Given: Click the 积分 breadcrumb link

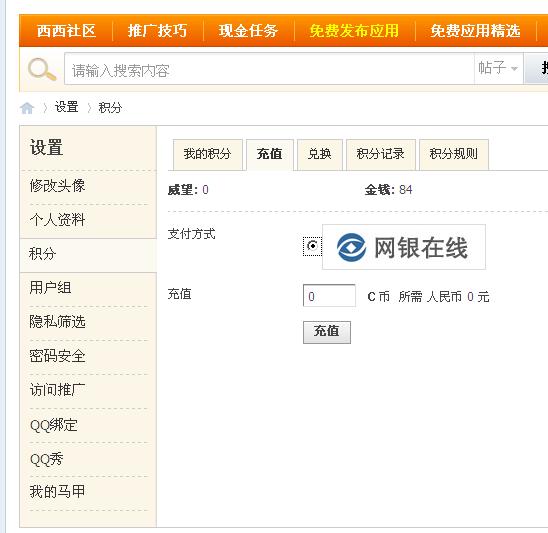Looking at the screenshot, I should pyautogui.click(x=110, y=108).
